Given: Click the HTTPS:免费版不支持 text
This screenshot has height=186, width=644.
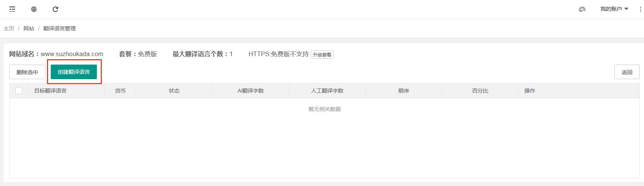Looking at the screenshot, I should 278,54.
